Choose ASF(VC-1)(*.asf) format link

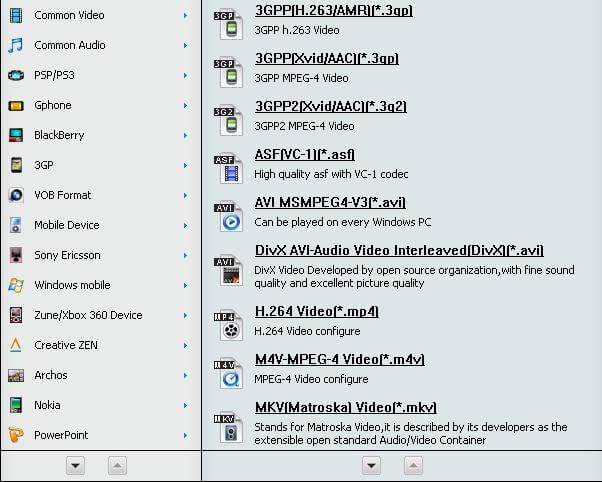pyautogui.click(x=304, y=154)
